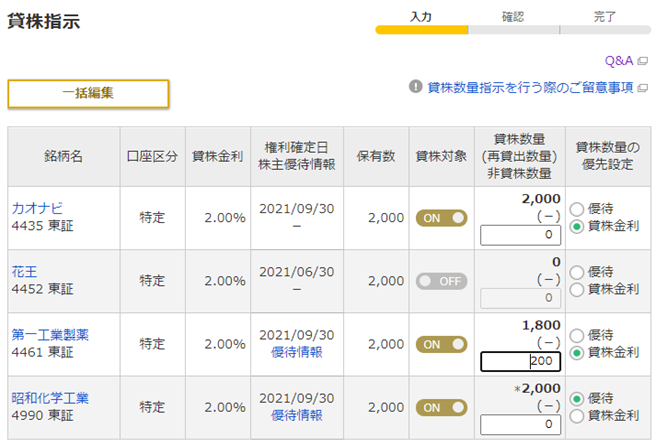Enable the lending toggle for 花王
The width and height of the screenshot is (656, 446).
click(x=440, y=281)
